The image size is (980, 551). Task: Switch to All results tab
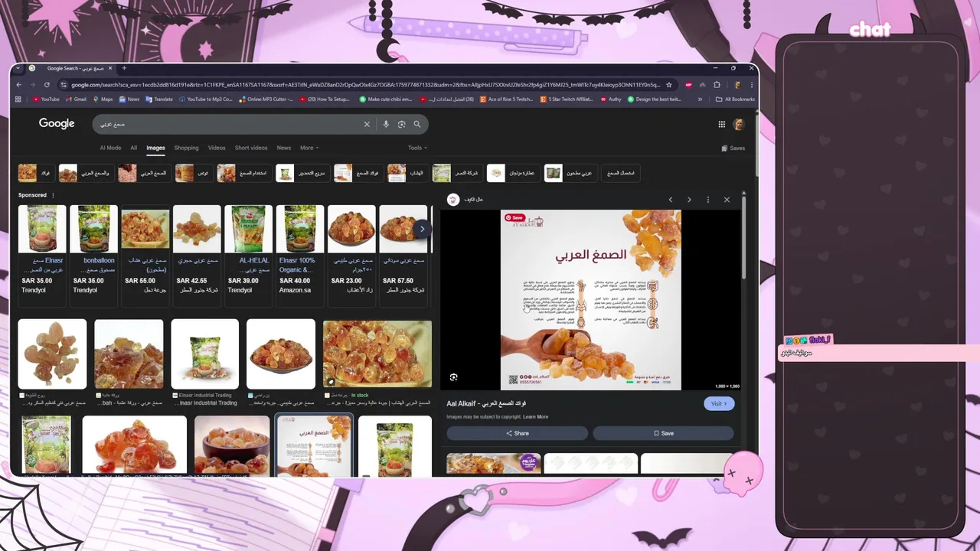click(133, 148)
